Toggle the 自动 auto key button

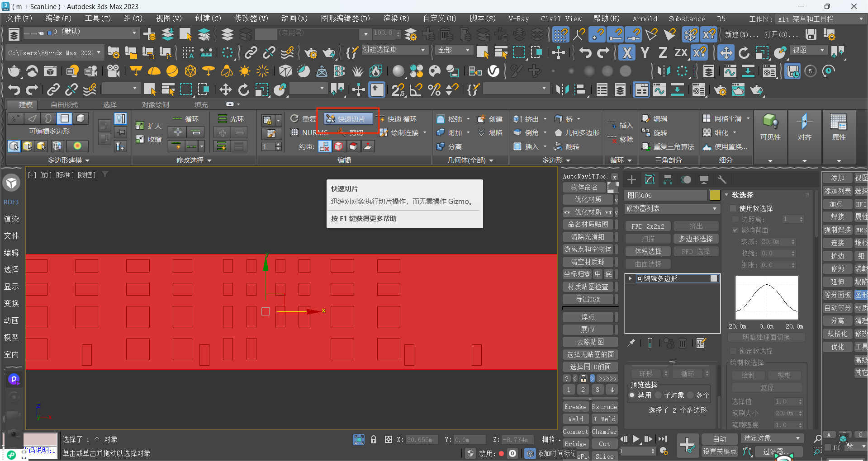point(720,439)
